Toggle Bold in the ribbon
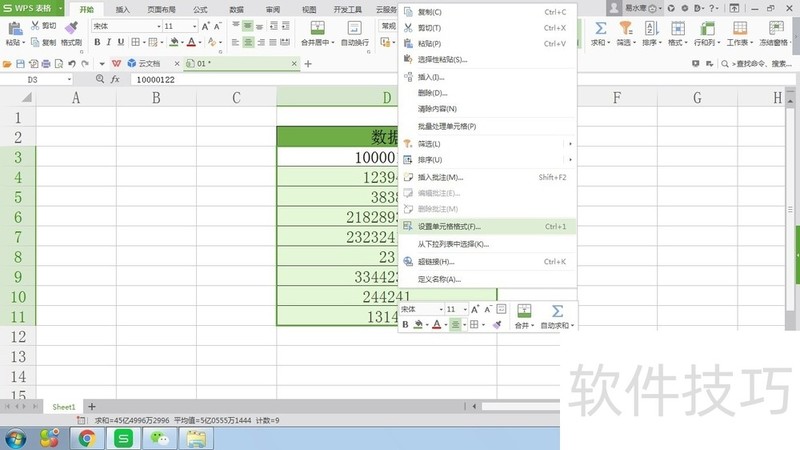This screenshot has height=450, width=800. [97, 42]
